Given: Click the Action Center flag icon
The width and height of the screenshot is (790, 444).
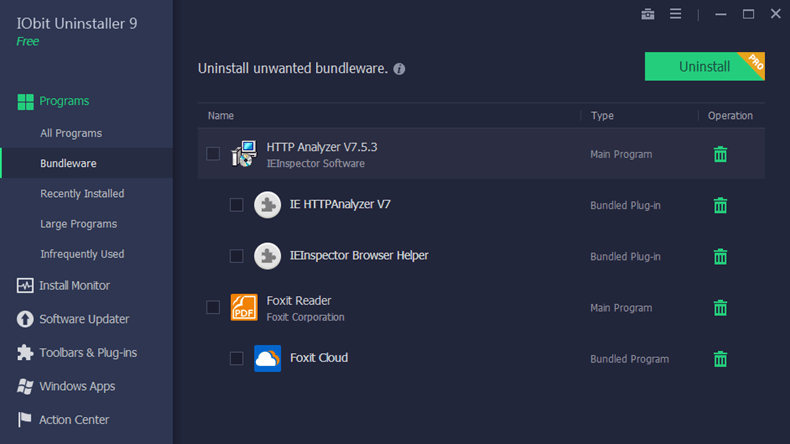Looking at the screenshot, I should (25, 419).
